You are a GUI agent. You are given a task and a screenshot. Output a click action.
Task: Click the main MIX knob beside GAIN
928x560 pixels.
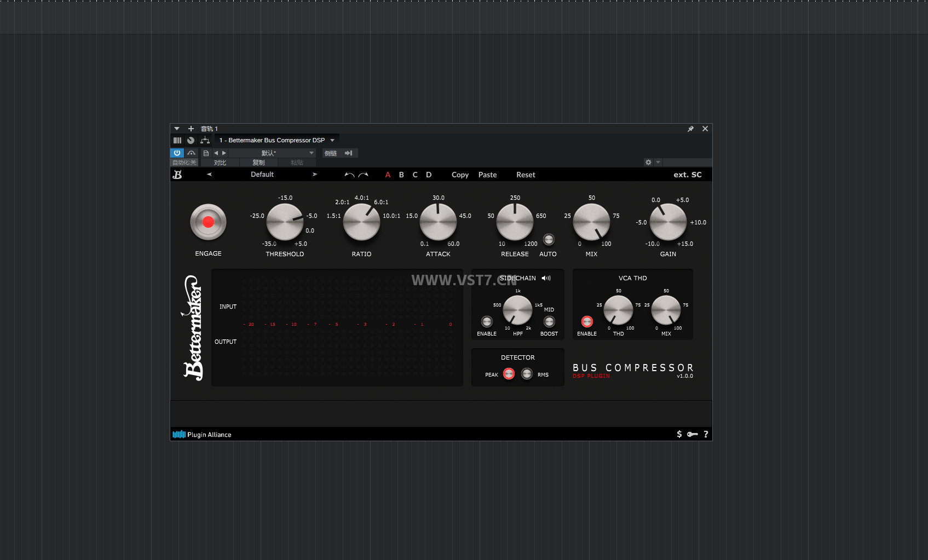(x=591, y=222)
